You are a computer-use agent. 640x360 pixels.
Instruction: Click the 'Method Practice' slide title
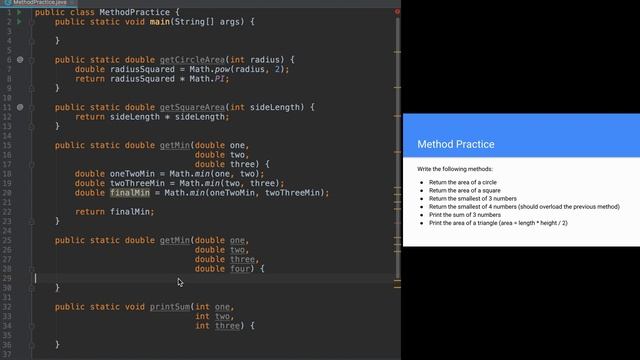coord(456,144)
